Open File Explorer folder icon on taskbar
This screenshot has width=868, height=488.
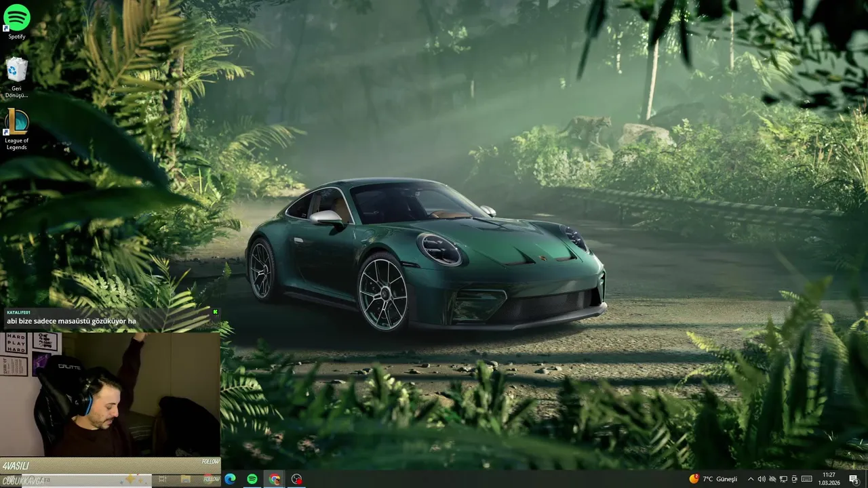click(185, 479)
